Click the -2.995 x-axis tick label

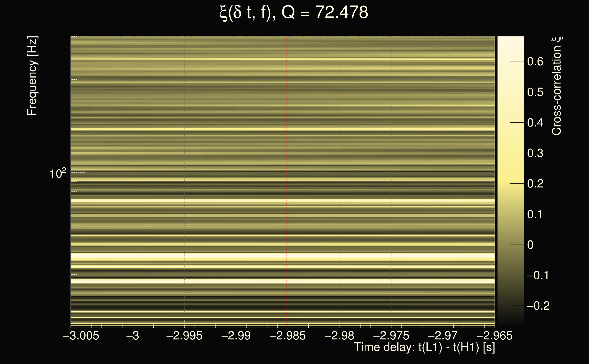(184, 336)
